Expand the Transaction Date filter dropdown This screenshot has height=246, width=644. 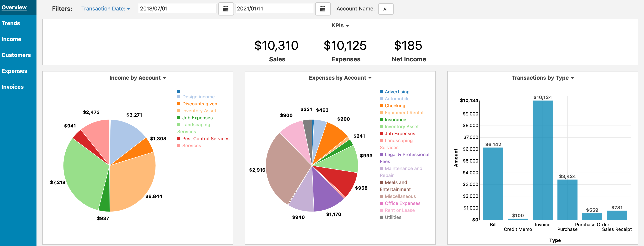click(106, 9)
